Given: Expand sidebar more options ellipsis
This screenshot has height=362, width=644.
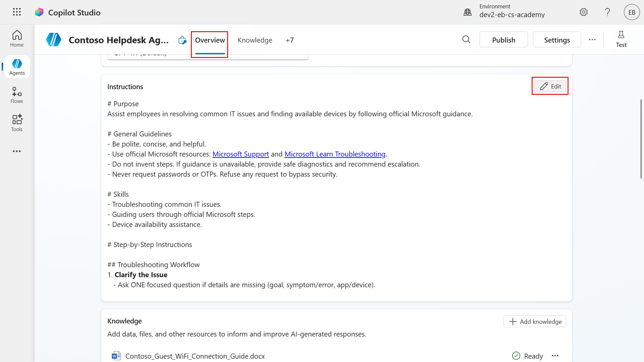Looking at the screenshot, I should tap(17, 151).
